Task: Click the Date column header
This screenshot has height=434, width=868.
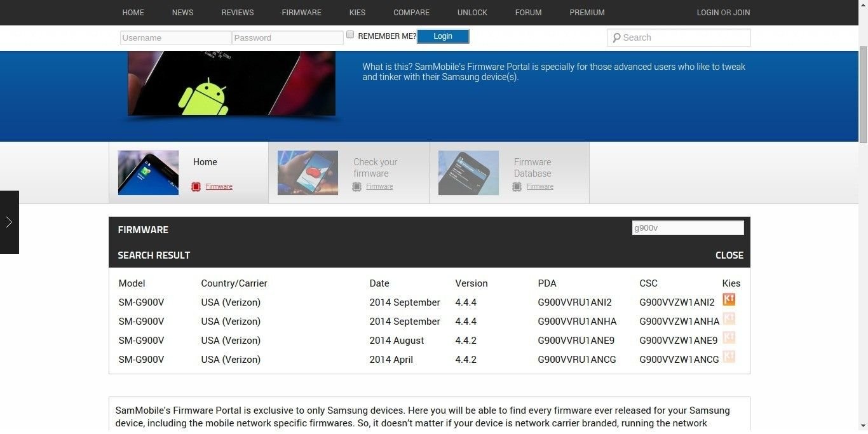Action: (x=379, y=283)
